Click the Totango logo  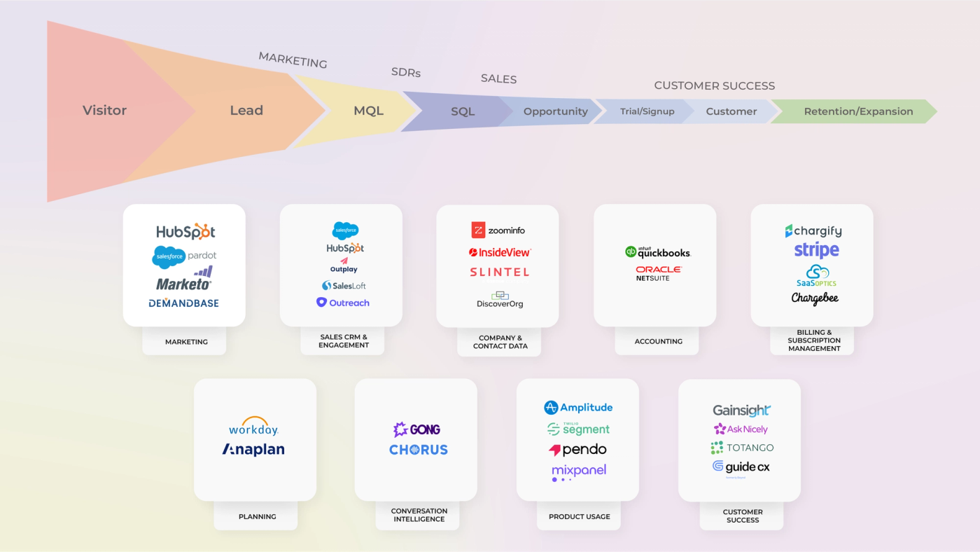point(742,448)
